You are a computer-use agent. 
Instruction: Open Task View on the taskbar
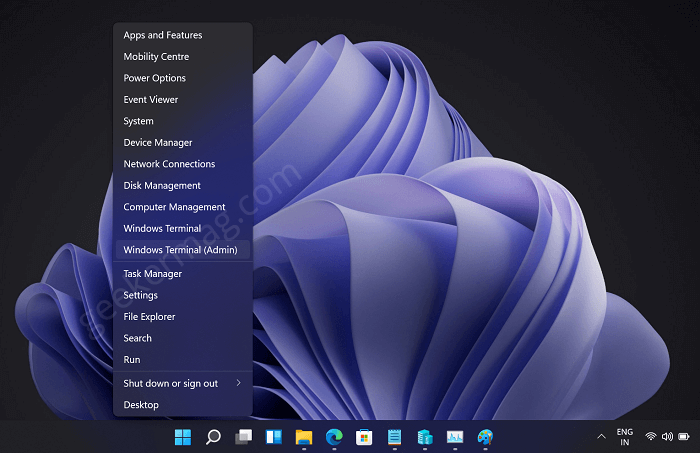point(243,437)
